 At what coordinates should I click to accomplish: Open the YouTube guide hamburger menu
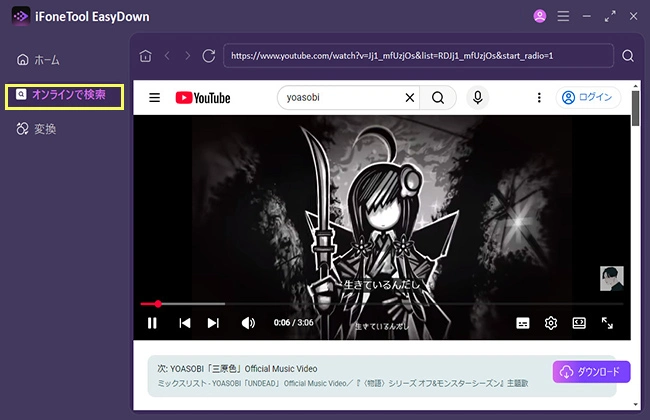coord(155,98)
